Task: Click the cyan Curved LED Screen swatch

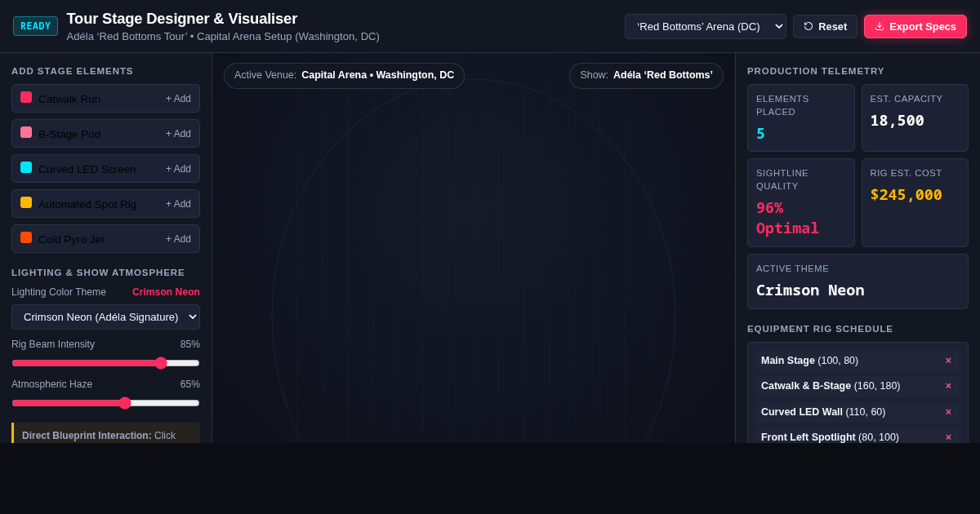Action: tap(26, 167)
